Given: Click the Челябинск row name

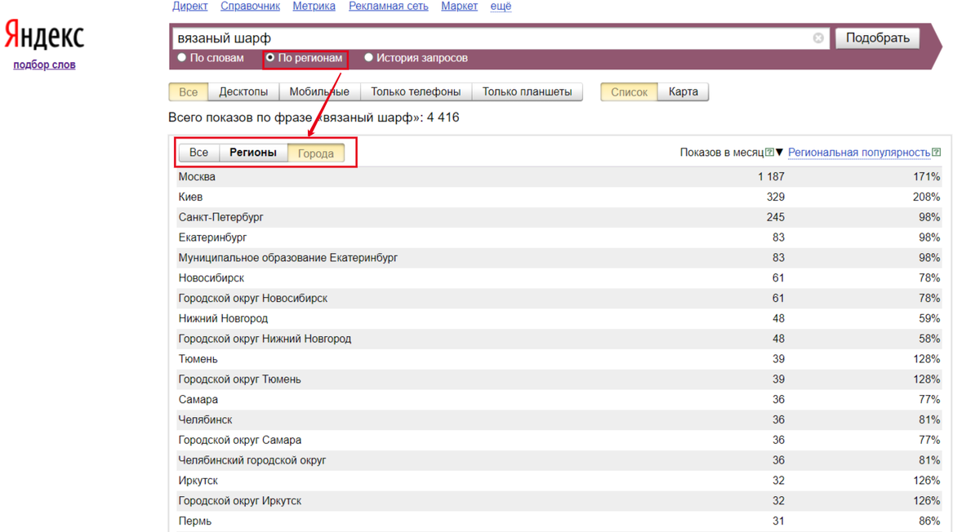Looking at the screenshot, I should tap(205, 420).
